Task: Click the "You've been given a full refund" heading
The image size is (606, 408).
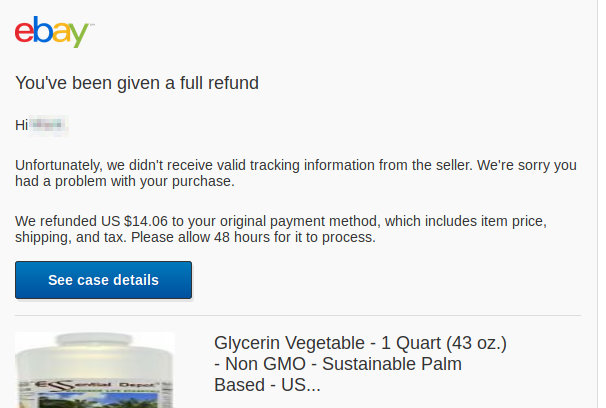Action: pyautogui.click(x=137, y=83)
